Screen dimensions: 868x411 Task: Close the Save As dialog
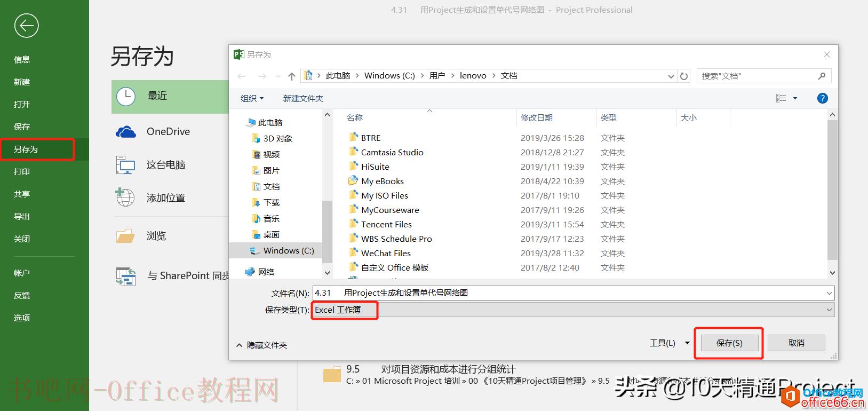[x=827, y=54]
